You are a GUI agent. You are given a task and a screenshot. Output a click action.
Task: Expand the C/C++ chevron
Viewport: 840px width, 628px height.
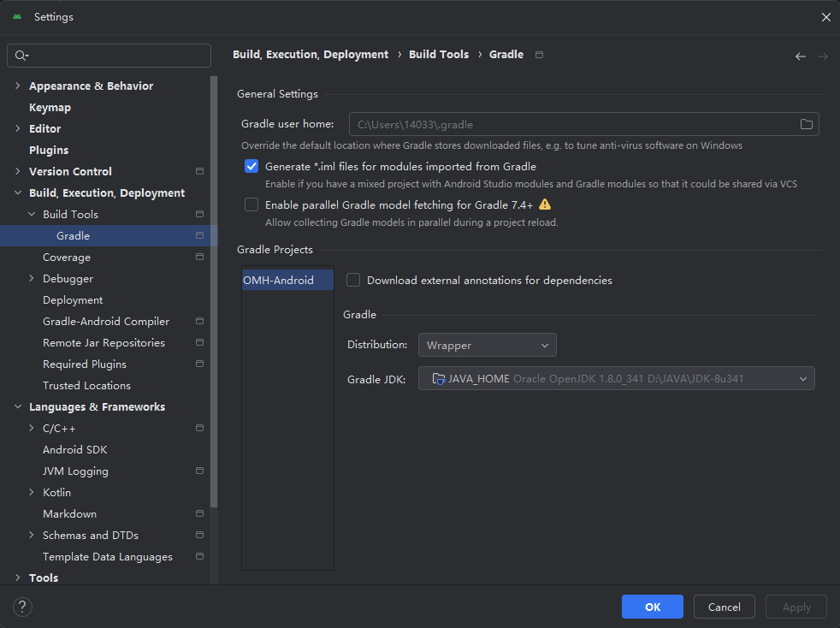pos(32,428)
